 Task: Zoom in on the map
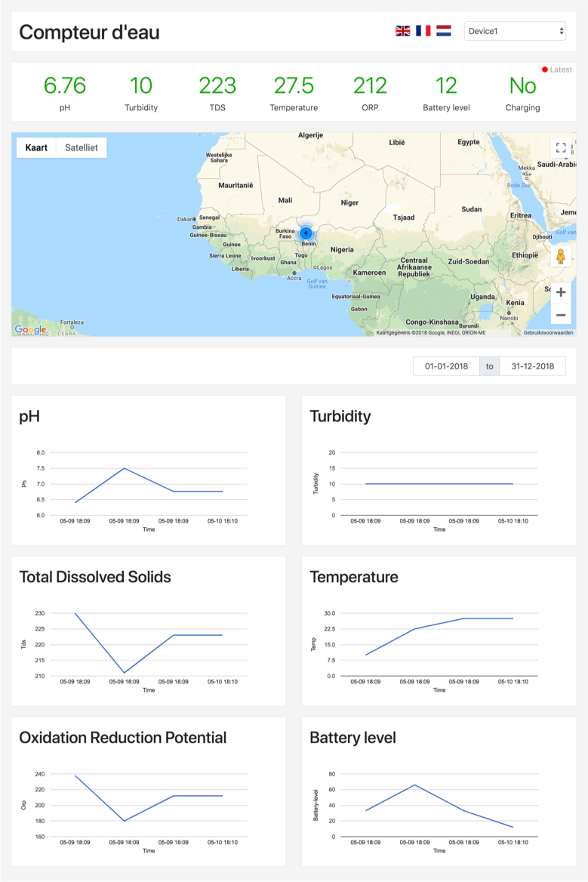click(560, 292)
